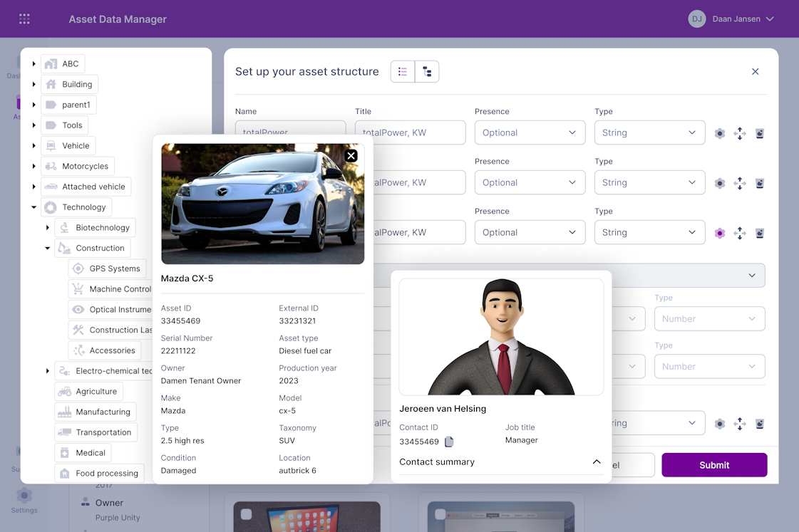Click the trash icon in the bottom field row
The height and width of the screenshot is (532, 799).
point(760,424)
